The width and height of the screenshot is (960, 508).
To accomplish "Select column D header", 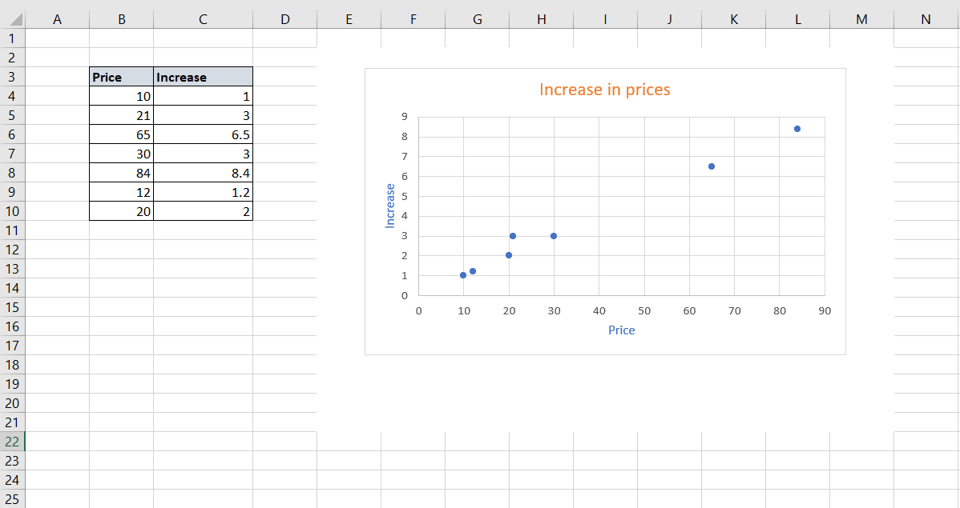I will 285,20.
